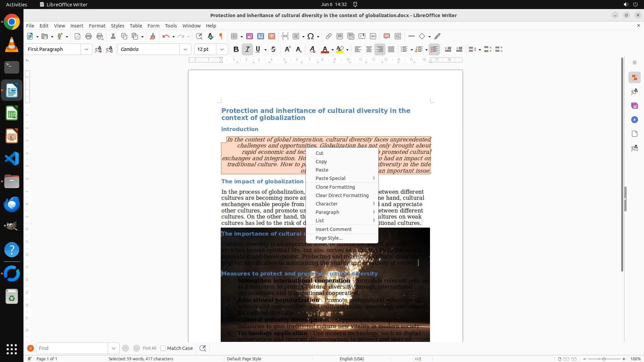The image size is (644, 362).
Task: Click inside the Find text field
Action: (72, 348)
